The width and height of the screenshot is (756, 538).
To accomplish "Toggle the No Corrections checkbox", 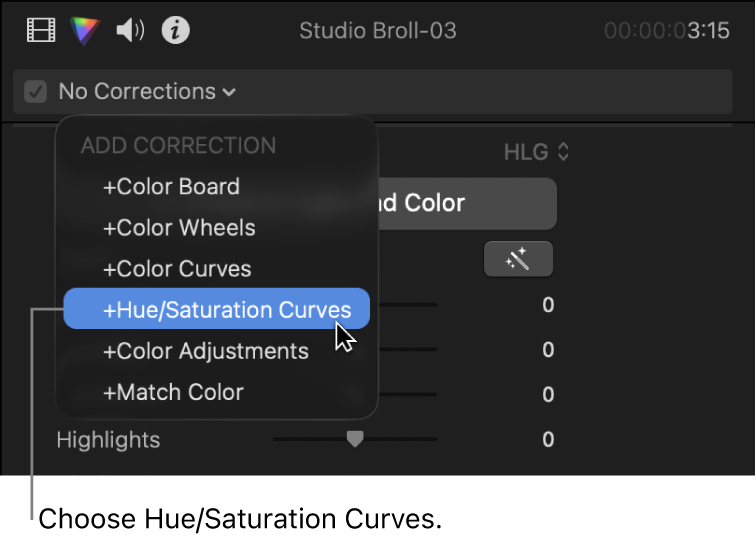I will [36, 92].
